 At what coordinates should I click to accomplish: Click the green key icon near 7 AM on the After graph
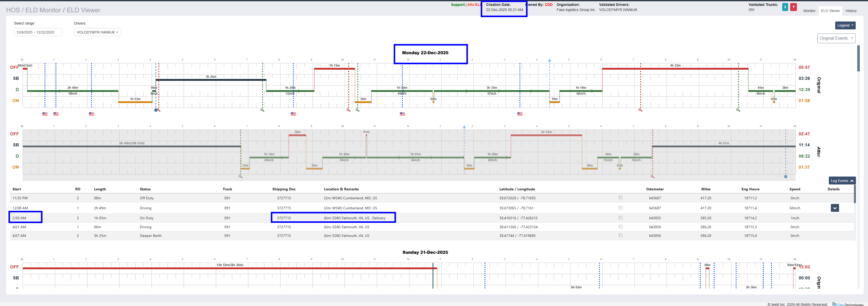pyautogui.click(x=241, y=176)
